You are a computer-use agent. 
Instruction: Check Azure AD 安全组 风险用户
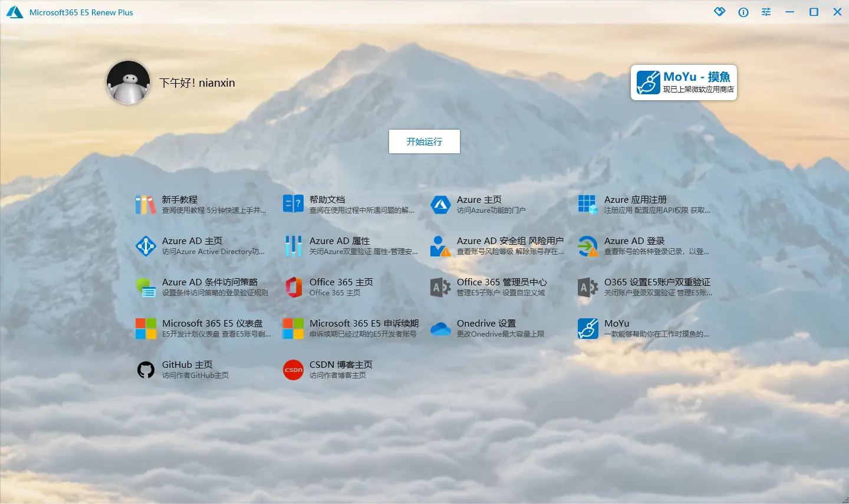tap(510, 245)
